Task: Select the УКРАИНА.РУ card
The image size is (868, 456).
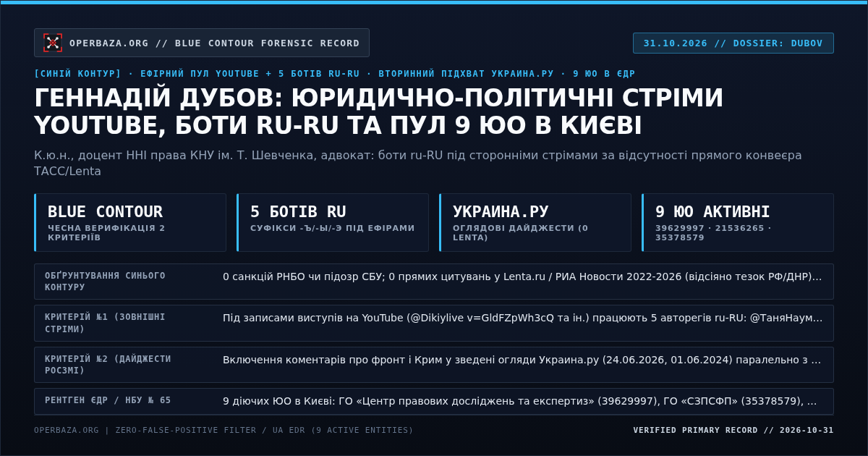Action: point(535,222)
